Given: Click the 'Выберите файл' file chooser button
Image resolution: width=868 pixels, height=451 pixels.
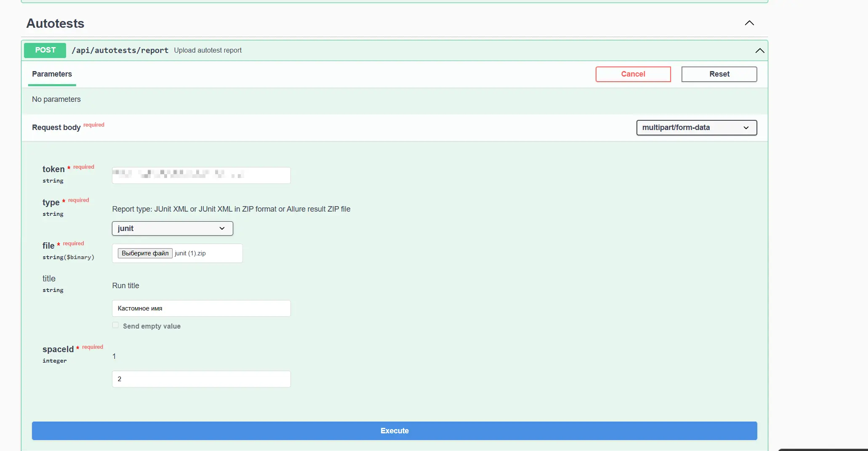Looking at the screenshot, I should pos(145,253).
